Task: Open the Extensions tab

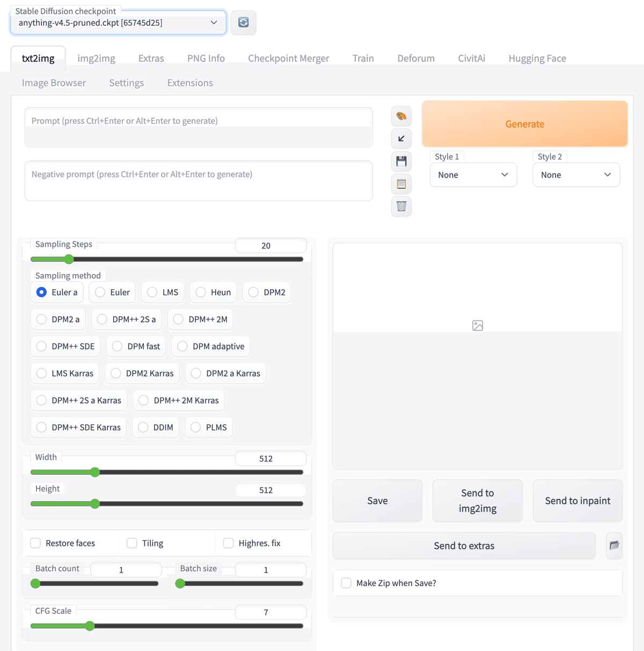Action: pos(190,83)
